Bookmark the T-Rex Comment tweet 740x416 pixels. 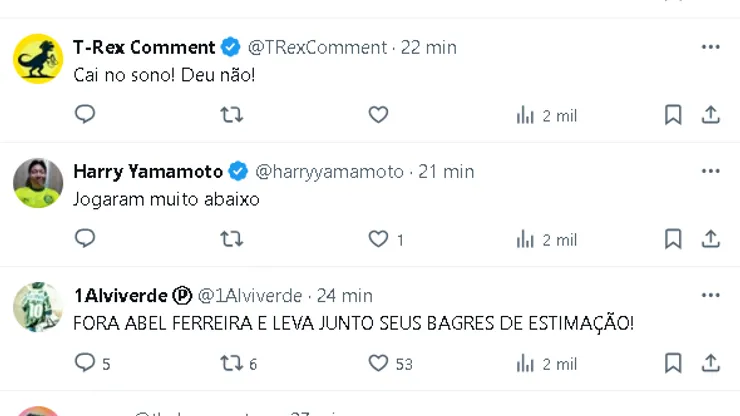point(673,115)
